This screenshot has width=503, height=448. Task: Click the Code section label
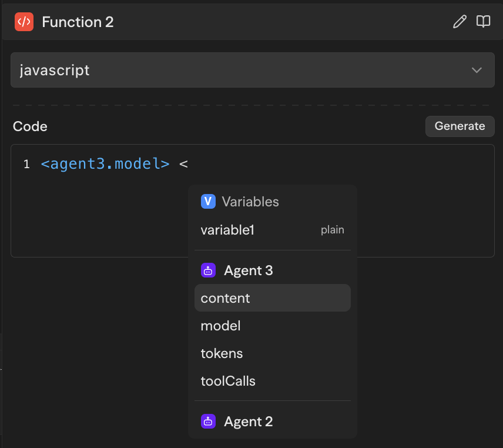click(x=30, y=126)
